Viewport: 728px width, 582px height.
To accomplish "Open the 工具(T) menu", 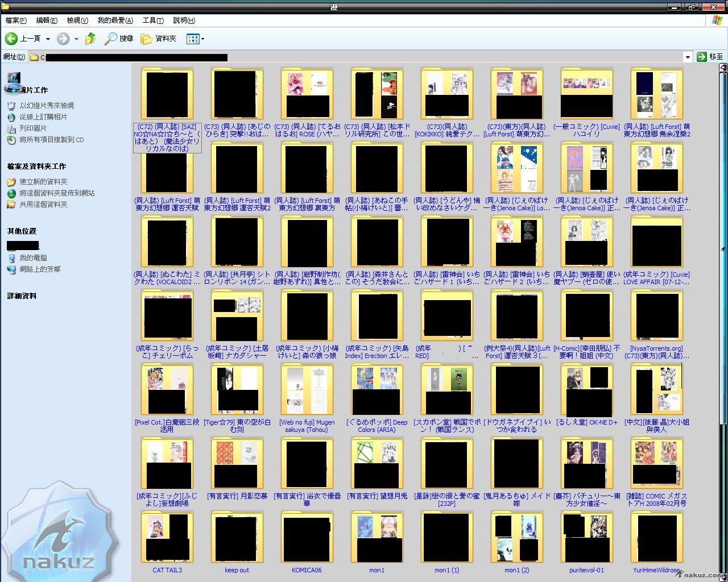I will point(153,20).
